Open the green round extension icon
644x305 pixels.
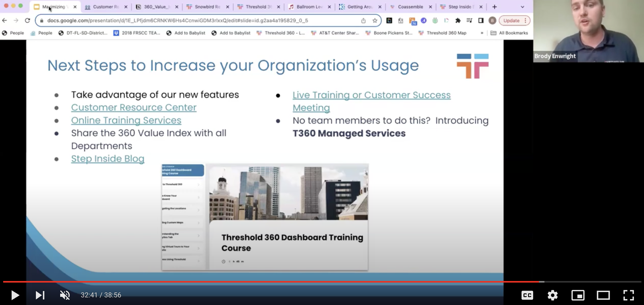(435, 21)
